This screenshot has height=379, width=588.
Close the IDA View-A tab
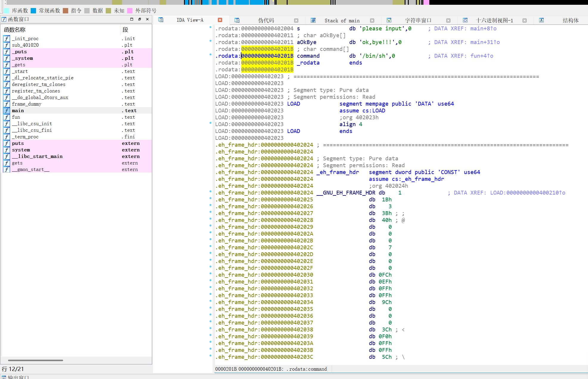coord(220,20)
